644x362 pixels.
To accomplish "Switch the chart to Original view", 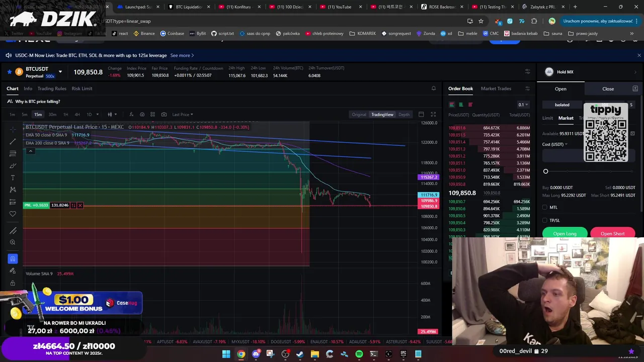I will [359, 115].
